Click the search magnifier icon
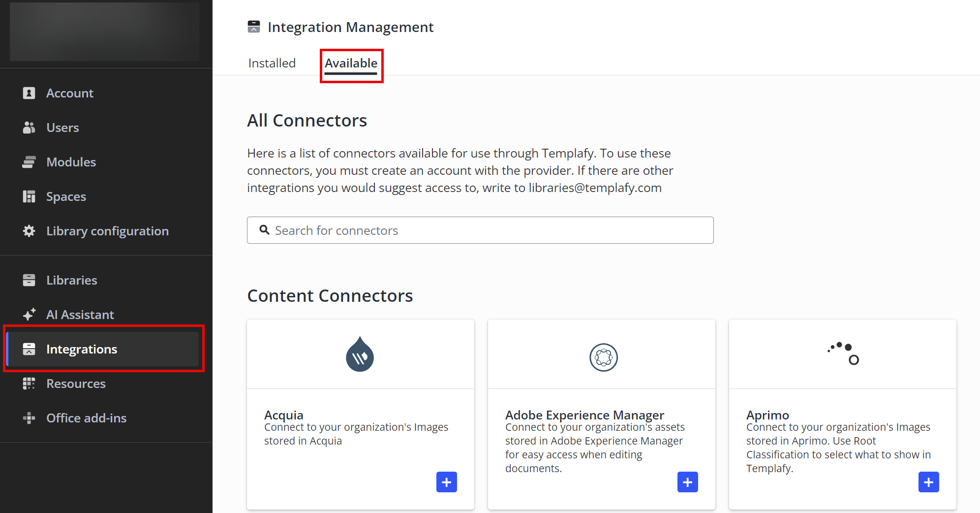 pyautogui.click(x=265, y=230)
